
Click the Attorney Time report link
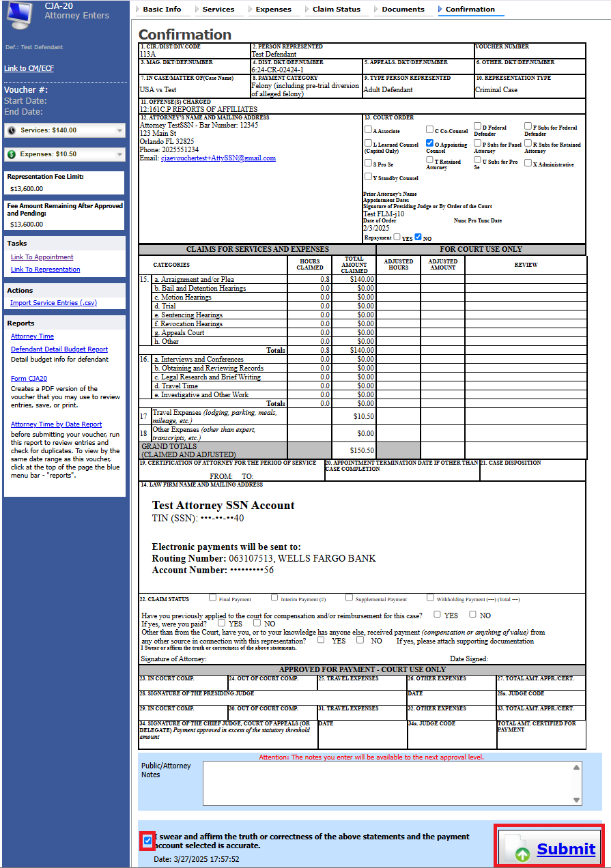(x=31, y=336)
